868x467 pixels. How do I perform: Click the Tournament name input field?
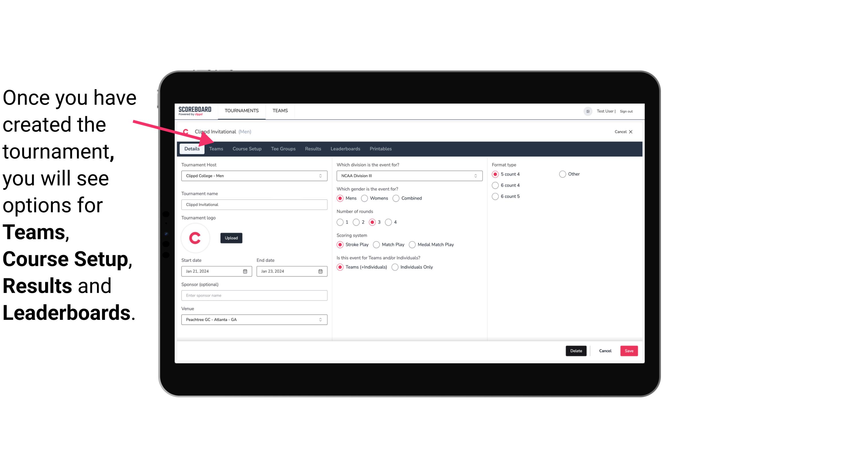pos(254,204)
